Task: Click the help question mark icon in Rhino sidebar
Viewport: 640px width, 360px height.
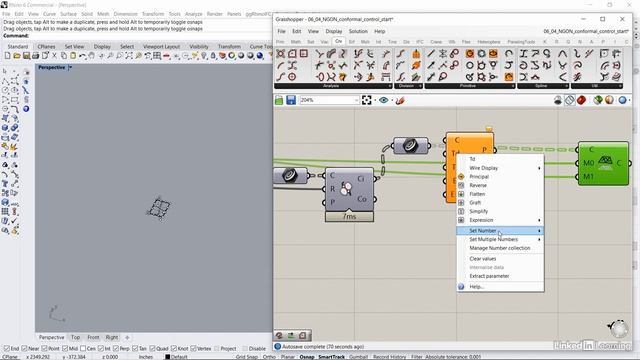Action: pos(26,109)
